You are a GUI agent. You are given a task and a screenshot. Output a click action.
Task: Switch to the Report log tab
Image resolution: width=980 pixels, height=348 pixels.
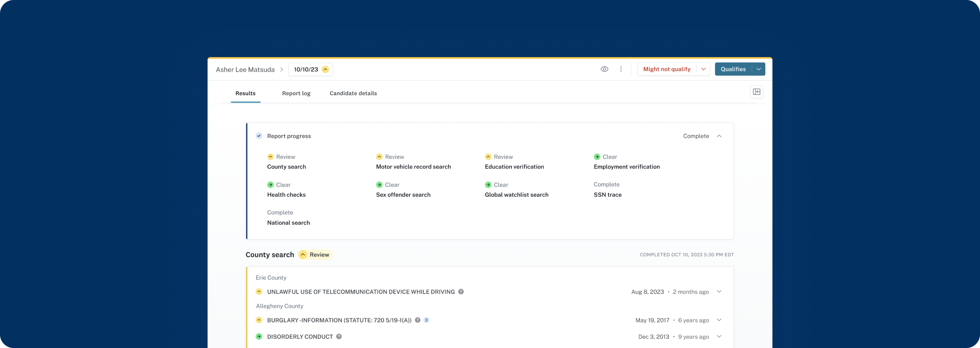tap(296, 93)
